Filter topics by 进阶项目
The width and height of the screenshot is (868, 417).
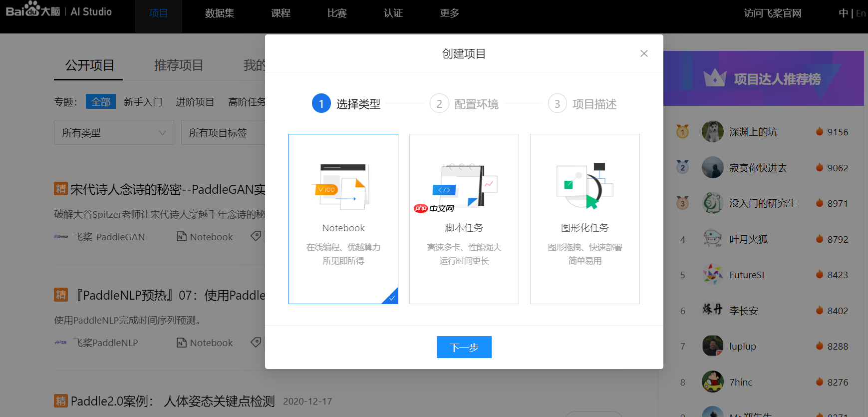195,102
